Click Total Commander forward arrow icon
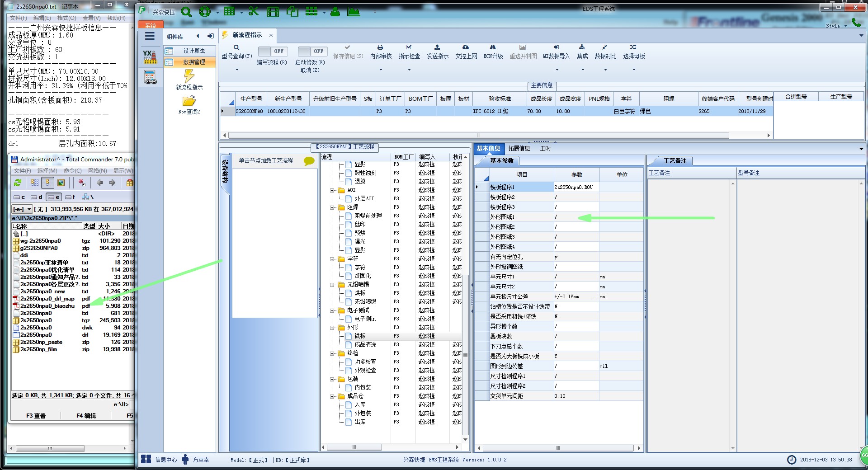The image size is (868, 470). pos(112,183)
